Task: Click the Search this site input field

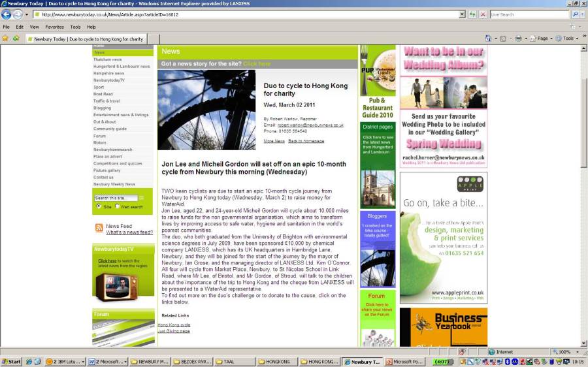Action: tap(116, 198)
